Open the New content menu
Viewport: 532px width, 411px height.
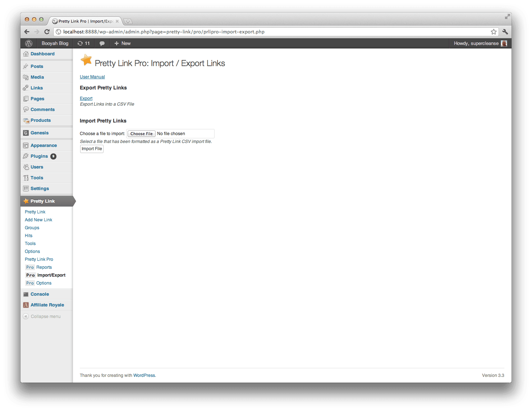click(x=123, y=43)
